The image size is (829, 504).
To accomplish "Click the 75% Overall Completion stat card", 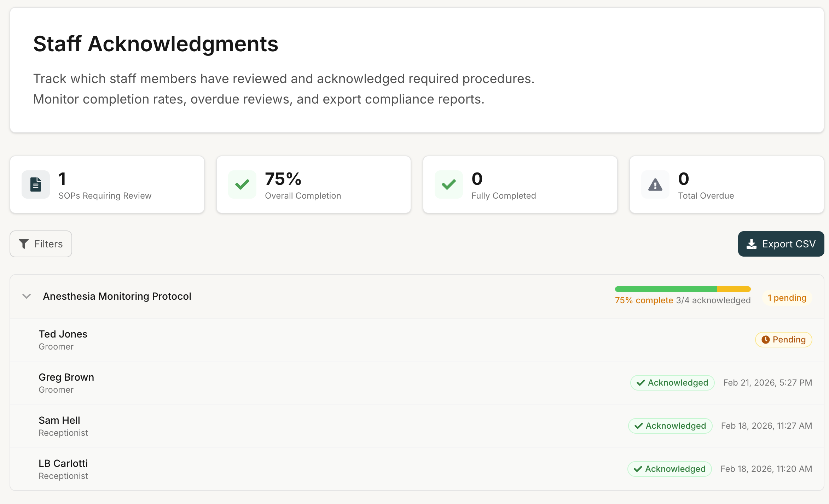I will [x=313, y=184].
